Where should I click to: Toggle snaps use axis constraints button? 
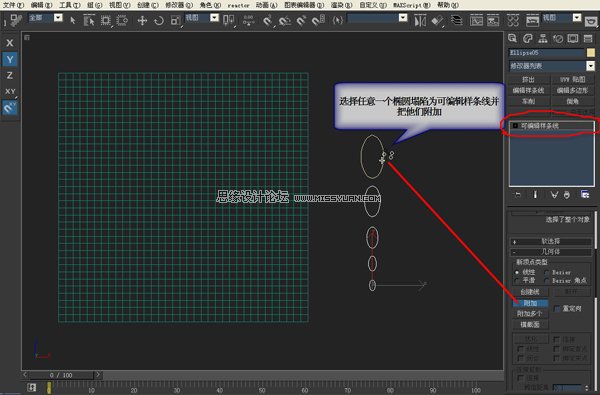click(x=10, y=108)
